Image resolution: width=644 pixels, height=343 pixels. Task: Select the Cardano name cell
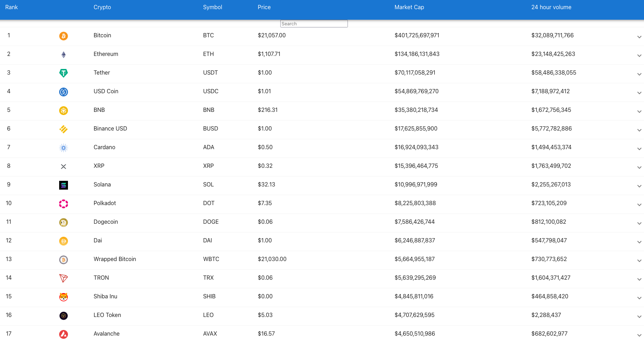tap(105, 147)
